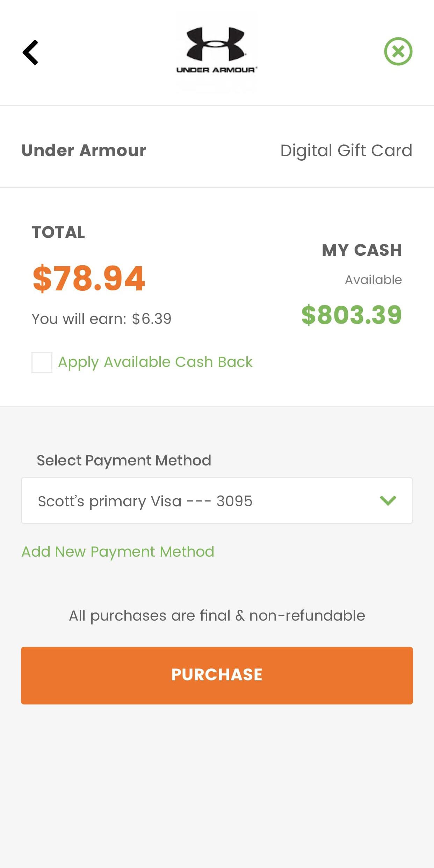Click the 'Select Payment Method' label

click(124, 460)
